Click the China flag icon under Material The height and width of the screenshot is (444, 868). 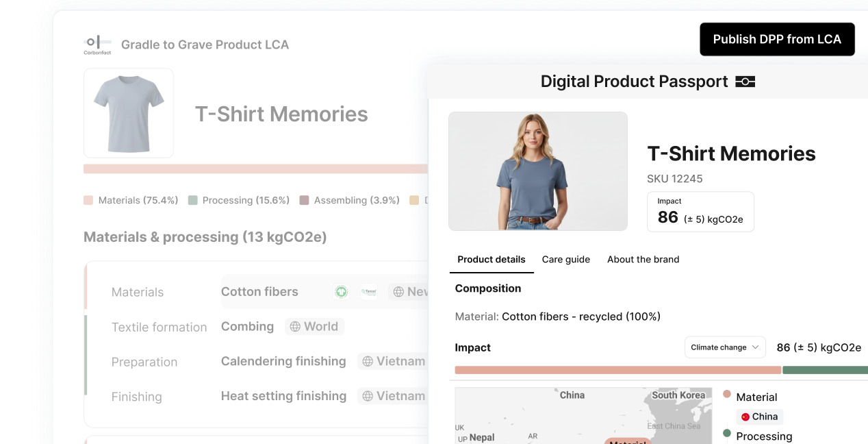(745, 417)
